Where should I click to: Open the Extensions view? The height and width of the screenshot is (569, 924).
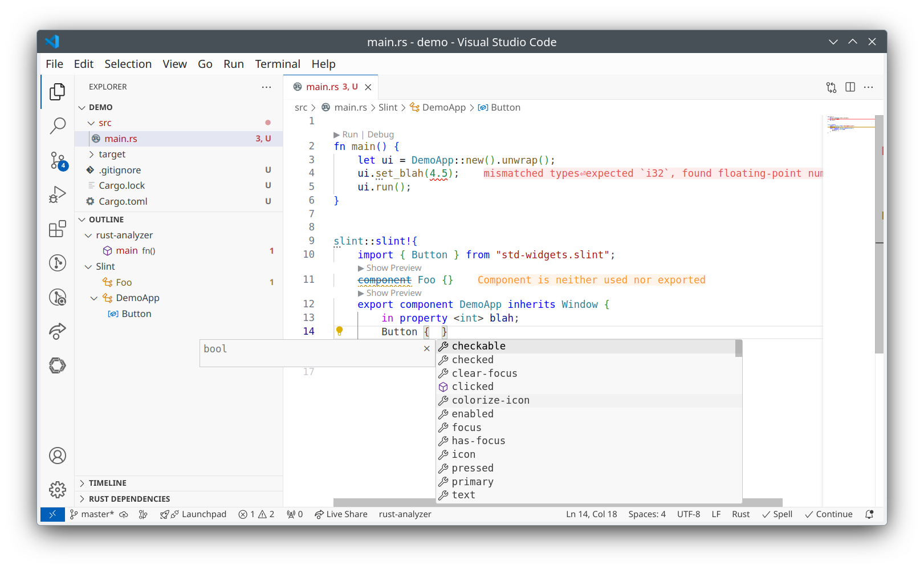(58, 229)
